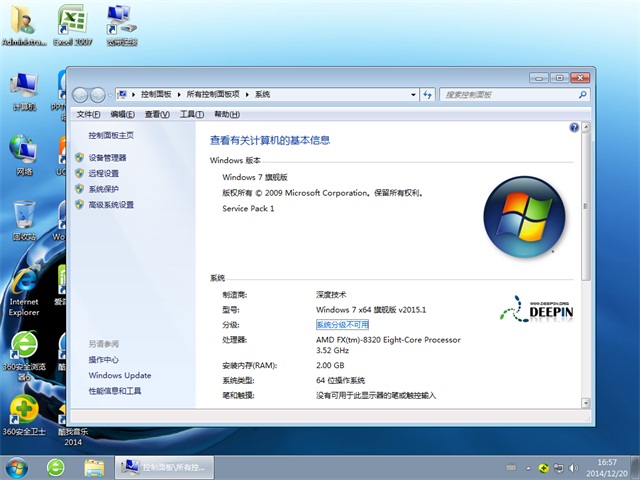Launch the 360安全卫士 desktop shortcut

tap(24, 416)
